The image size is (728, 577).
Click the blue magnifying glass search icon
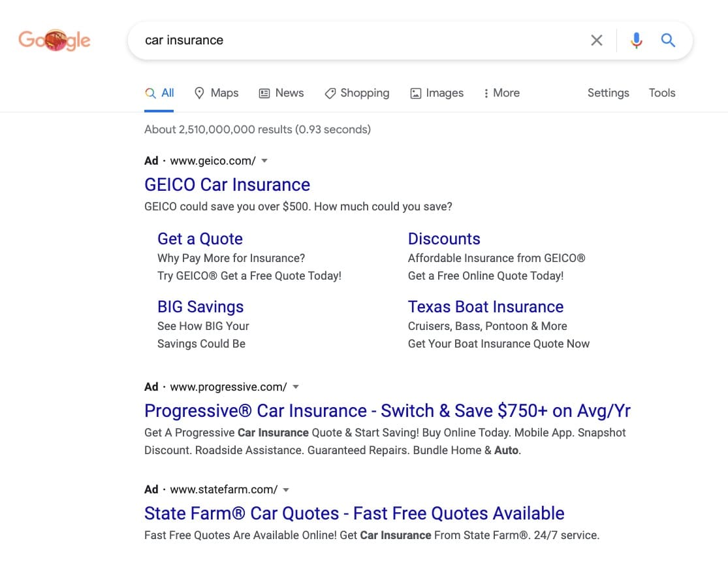click(667, 41)
